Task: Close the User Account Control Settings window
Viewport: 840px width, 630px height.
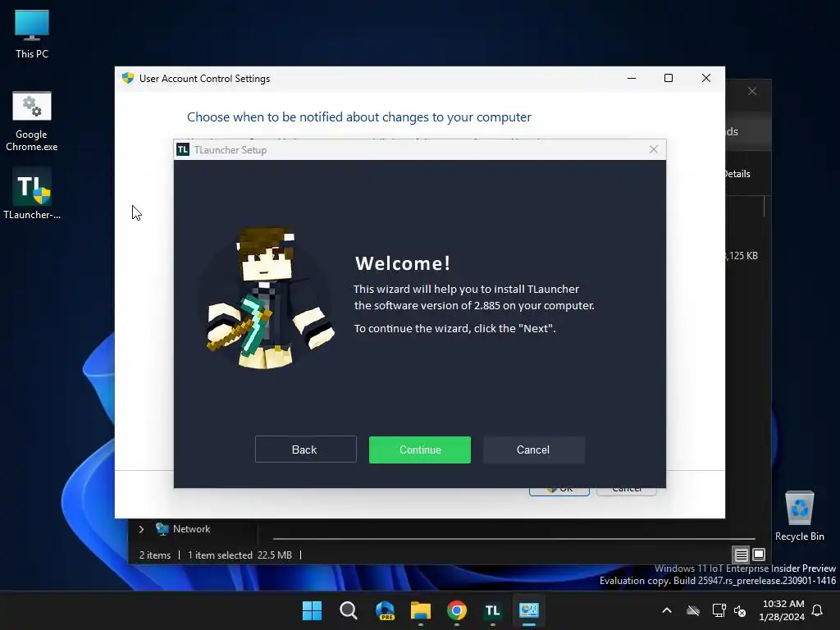Action: (x=706, y=78)
